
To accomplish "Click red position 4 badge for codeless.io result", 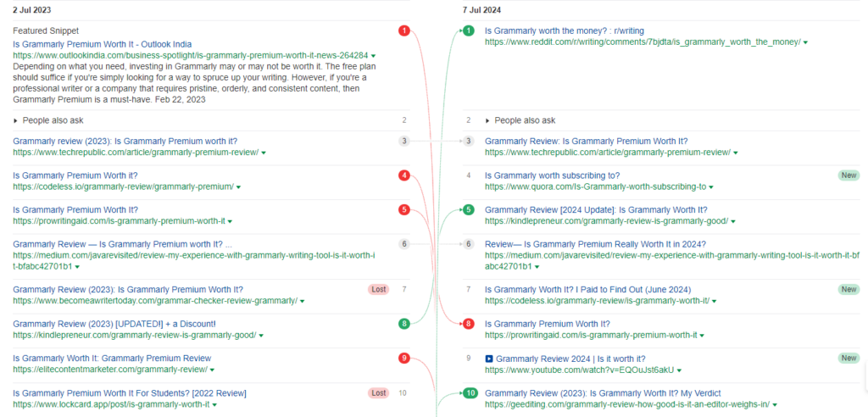I will [404, 176].
